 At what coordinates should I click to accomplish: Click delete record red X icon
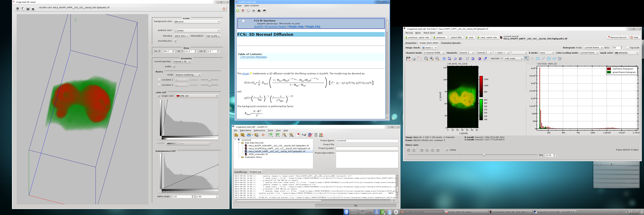298,135
